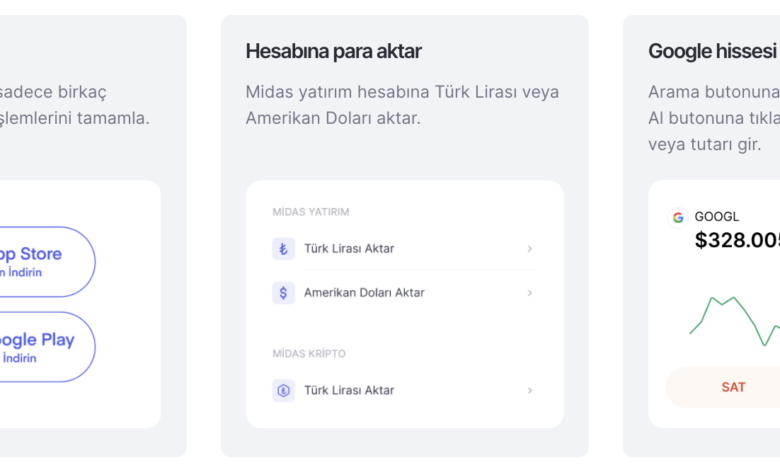Click the Google logo icon beside GOOGL
The image size is (780, 470).
(x=678, y=217)
